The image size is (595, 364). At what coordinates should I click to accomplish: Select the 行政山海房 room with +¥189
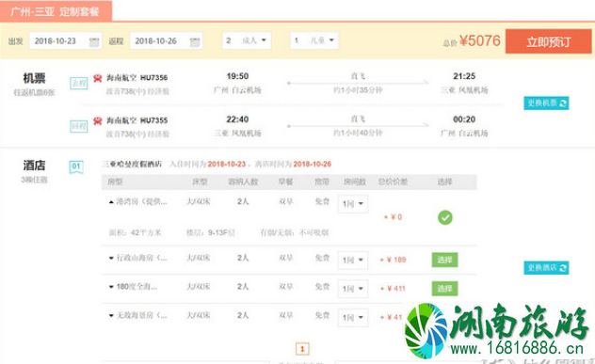coord(444,260)
